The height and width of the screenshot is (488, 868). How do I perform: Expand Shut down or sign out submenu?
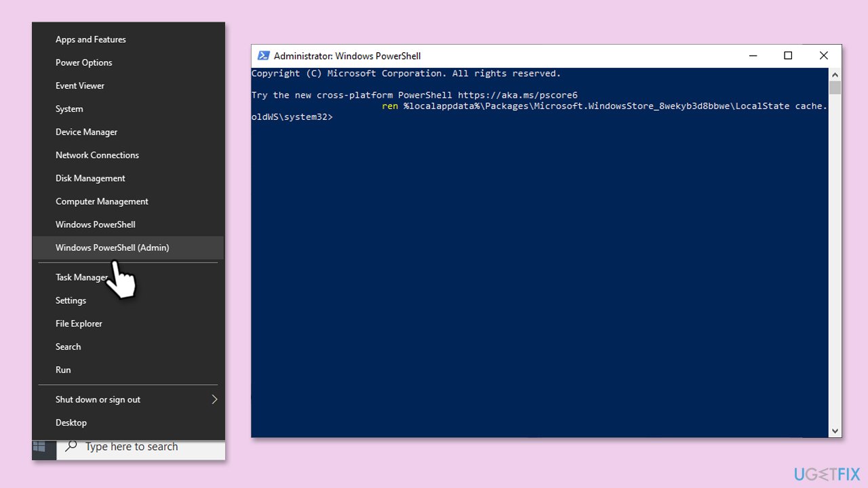pyautogui.click(x=128, y=399)
